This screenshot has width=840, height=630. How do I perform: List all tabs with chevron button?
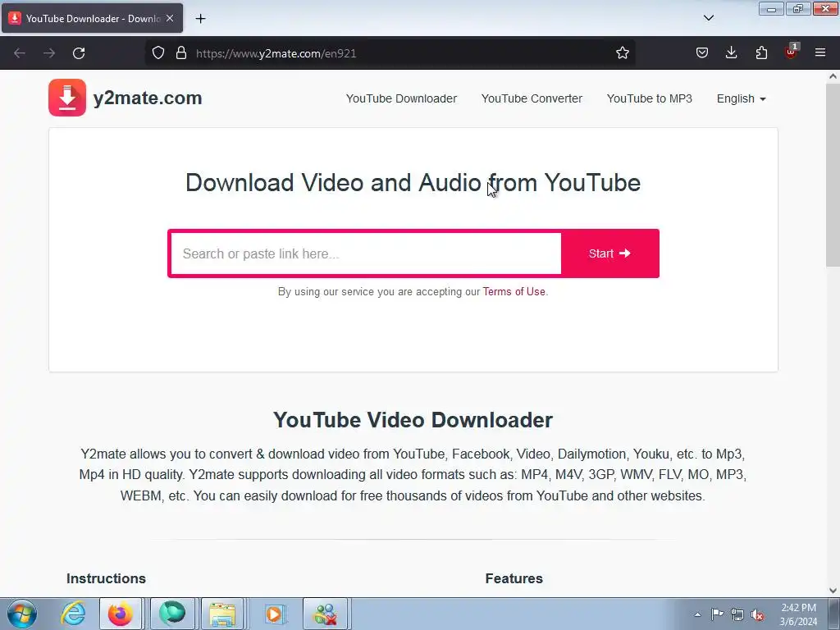[x=708, y=18]
